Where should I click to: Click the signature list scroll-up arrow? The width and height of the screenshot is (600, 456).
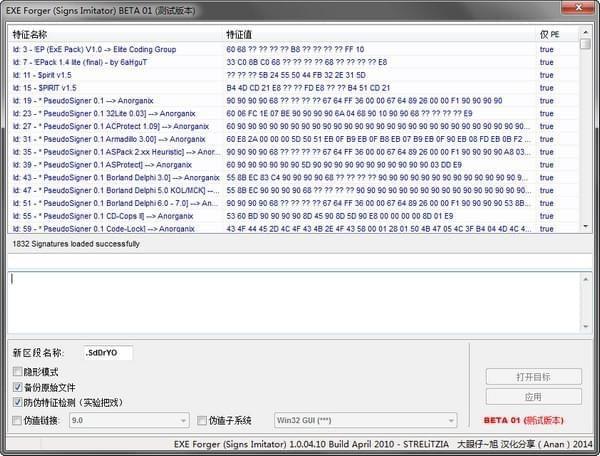585,32
